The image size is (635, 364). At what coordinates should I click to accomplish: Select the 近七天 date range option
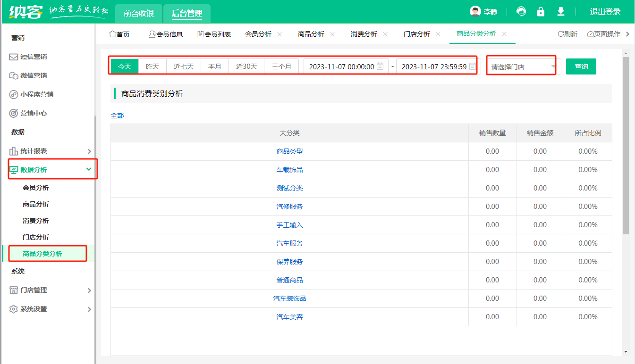(184, 66)
